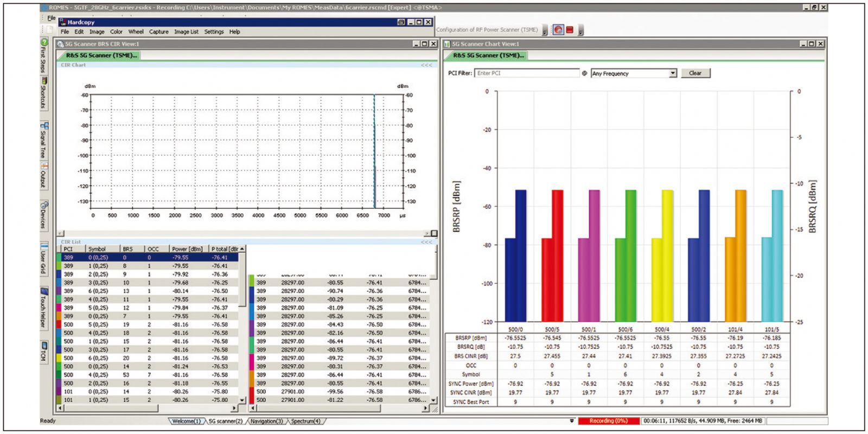Click the color swatch of highlighted PCI 389 row
868x434 pixels.
click(60, 258)
